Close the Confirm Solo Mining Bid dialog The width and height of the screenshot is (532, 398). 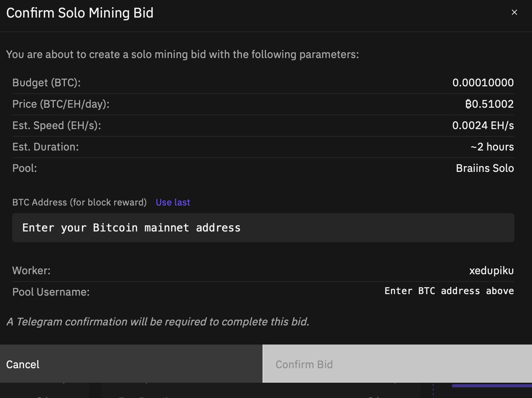coord(514,12)
